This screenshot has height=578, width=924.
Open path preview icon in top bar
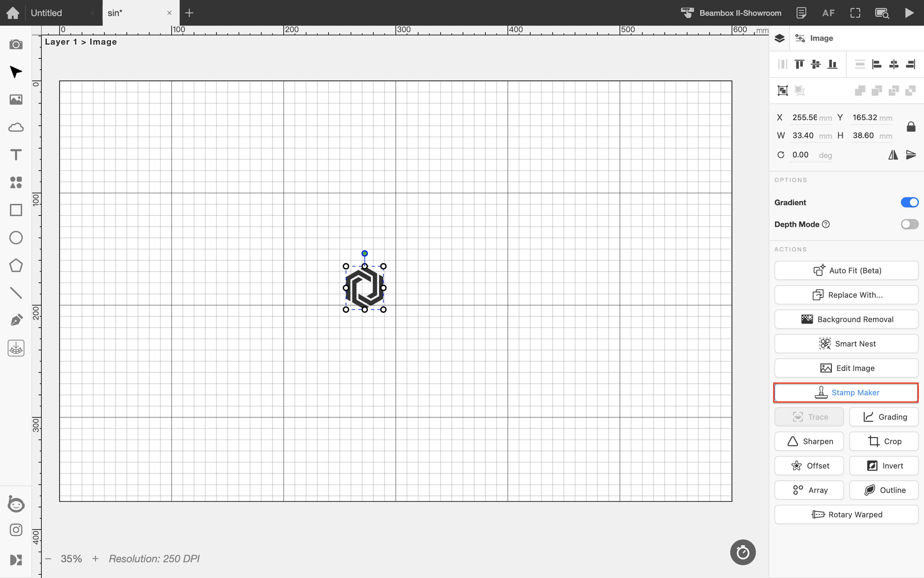[x=882, y=13]
